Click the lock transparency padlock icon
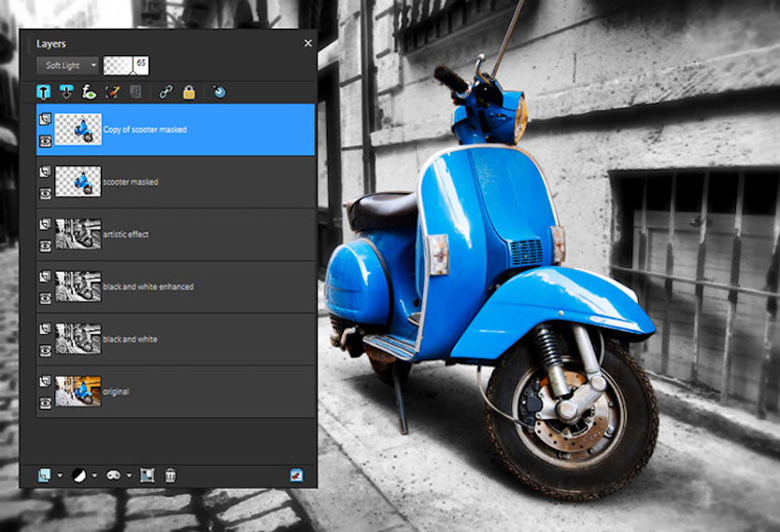Image resolution: width=780 pixels, height=532 pixels. (x=189, y=92)
